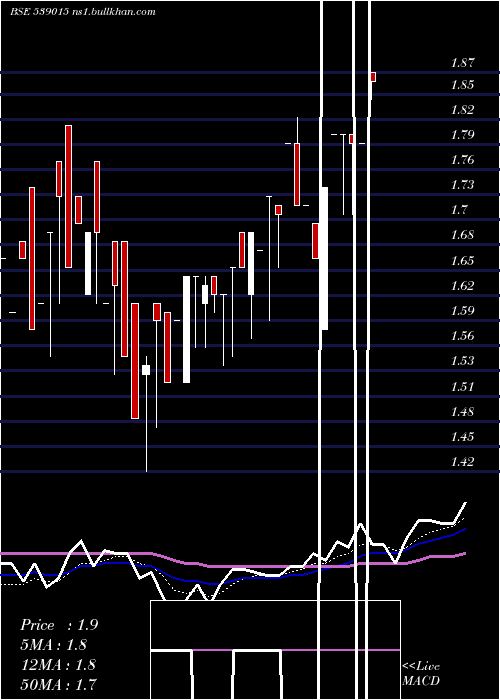Click the 1.79 price axis label

(462, 135)
